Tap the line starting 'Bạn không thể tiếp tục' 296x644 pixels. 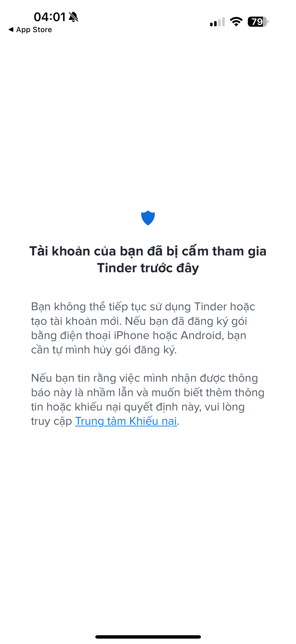coord(143,307)
